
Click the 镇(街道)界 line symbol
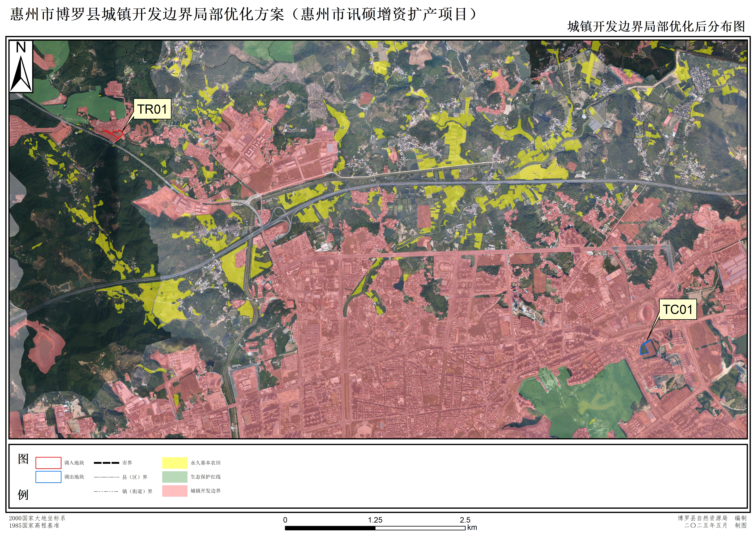[106, 492]
